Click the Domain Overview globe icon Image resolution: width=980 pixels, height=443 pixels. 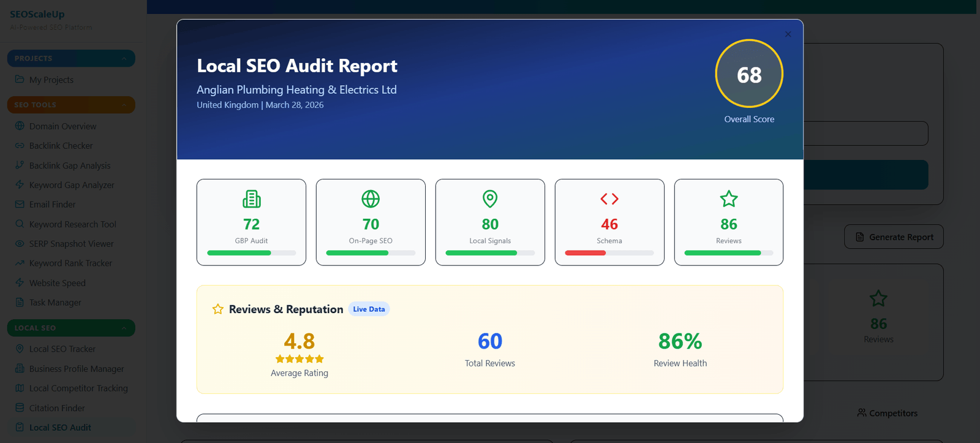20,126
